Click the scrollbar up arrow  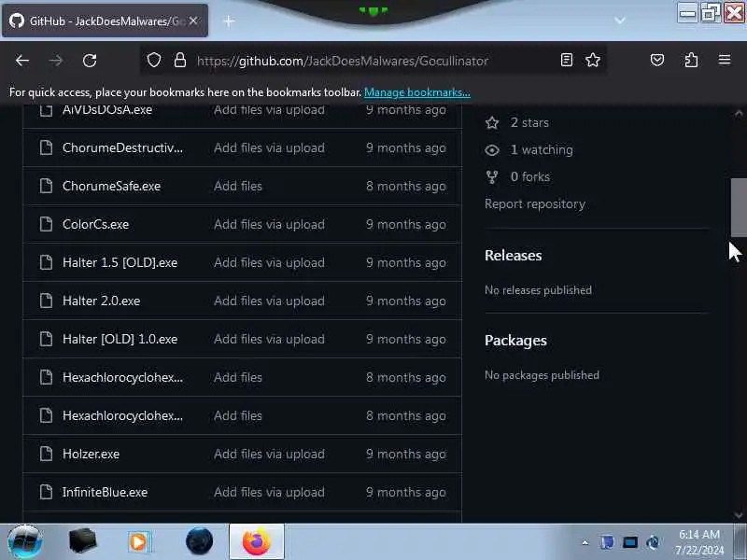click(739, 113)
